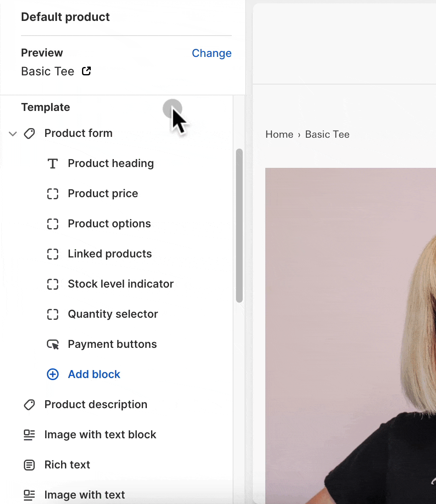This screenshot has height=504, width=436.
Task: Click the plus icon beside Add block
Action: coord(53,374)
